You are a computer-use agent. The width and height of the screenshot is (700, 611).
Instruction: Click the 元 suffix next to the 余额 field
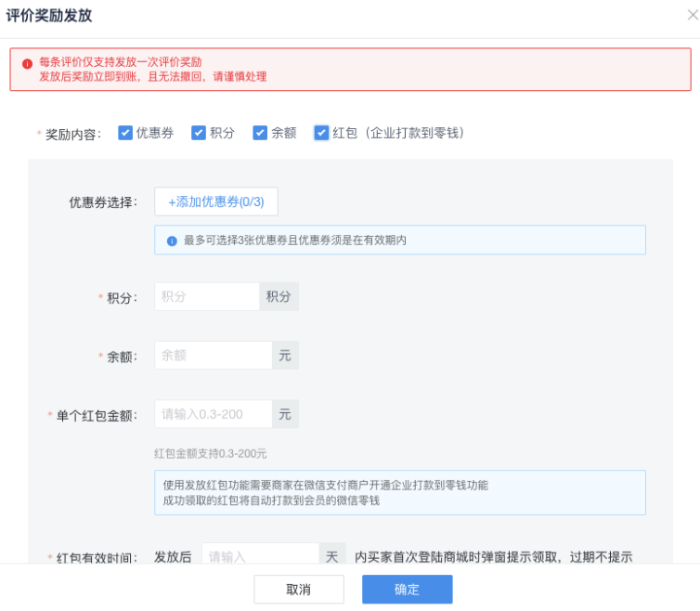click(285, 355)
